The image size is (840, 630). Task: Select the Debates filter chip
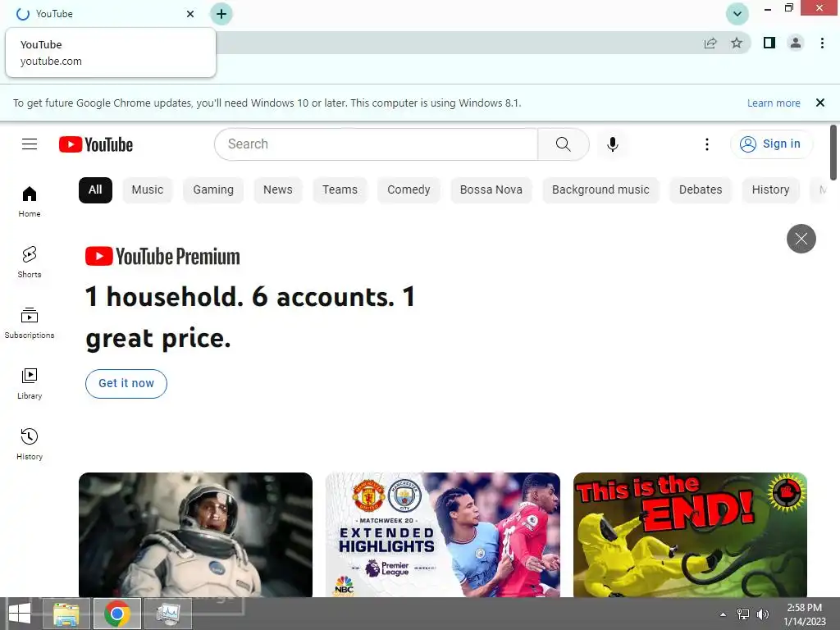[701, 189]
